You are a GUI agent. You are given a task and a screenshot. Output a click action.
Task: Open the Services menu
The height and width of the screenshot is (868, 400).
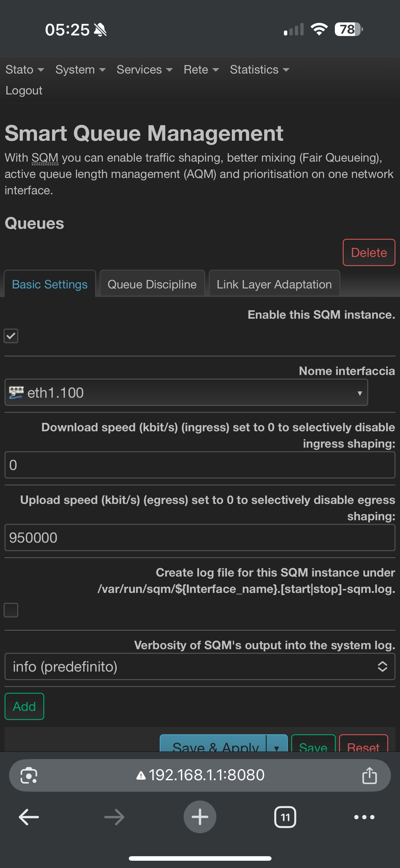[144, 70]
